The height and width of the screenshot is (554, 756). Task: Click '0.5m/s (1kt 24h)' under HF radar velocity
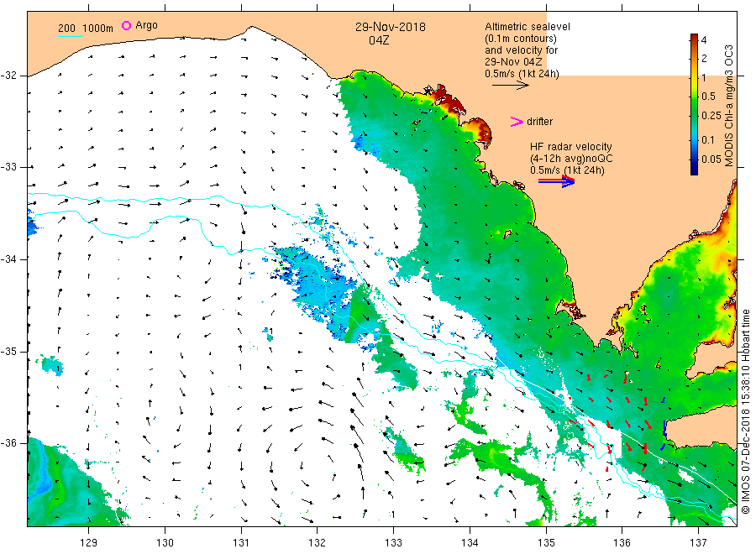click(568, 170)
